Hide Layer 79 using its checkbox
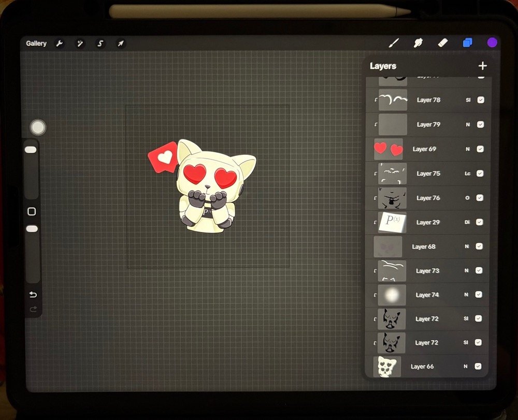 pos(480,124)
